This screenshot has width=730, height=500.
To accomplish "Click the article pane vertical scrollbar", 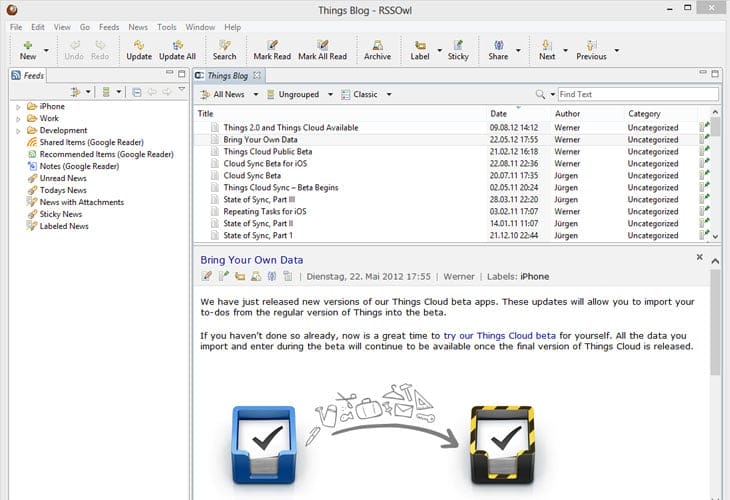I will (715, 322).
